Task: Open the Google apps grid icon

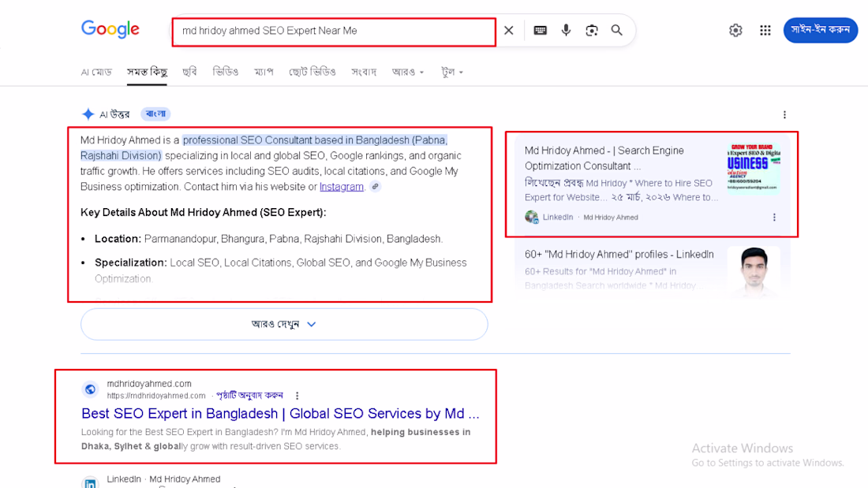Action: pyautogui.click(x=765, y=31)
